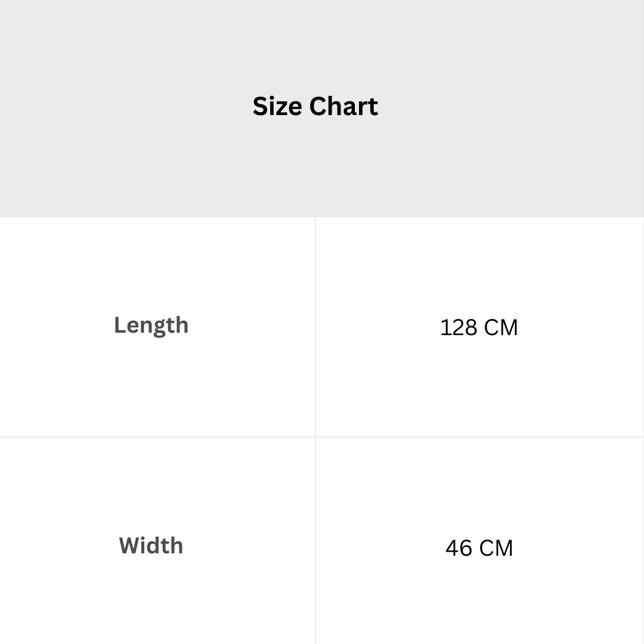Select the number 46 in Width row
The image size is (644, 644).
tap(459, 548)
